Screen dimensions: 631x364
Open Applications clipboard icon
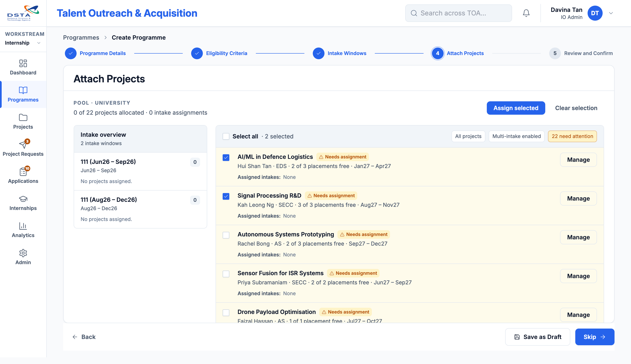pyautogui.click(x=23, y=172)
